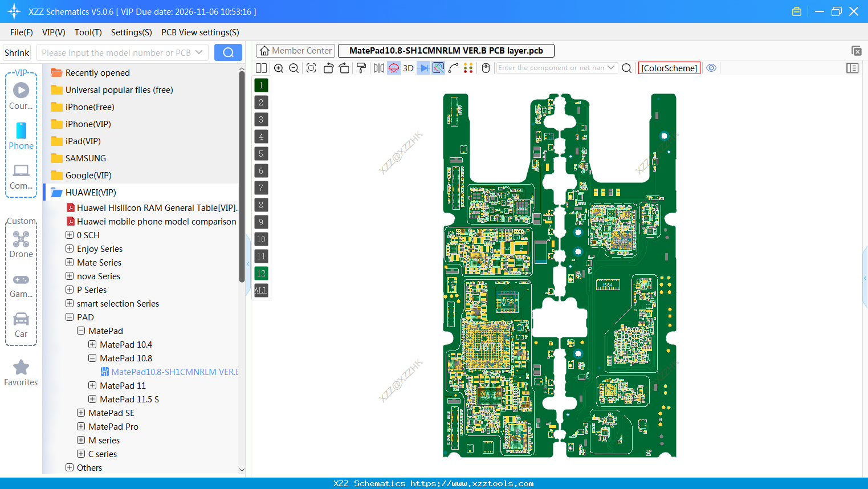
Task: Open the mouse settings icon
Action: pos(485,68)
